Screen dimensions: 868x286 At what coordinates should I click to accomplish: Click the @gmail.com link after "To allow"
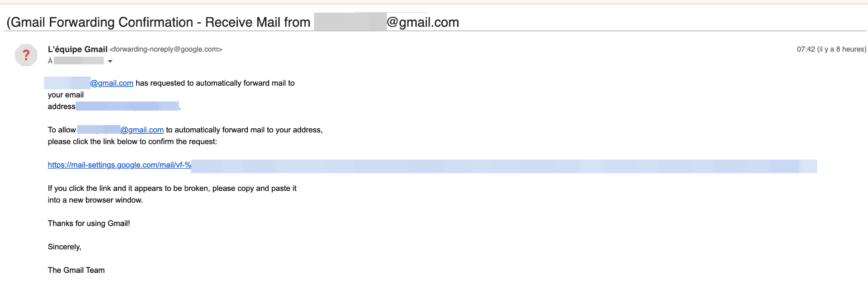pyautogui.click(x=142, y=130)
